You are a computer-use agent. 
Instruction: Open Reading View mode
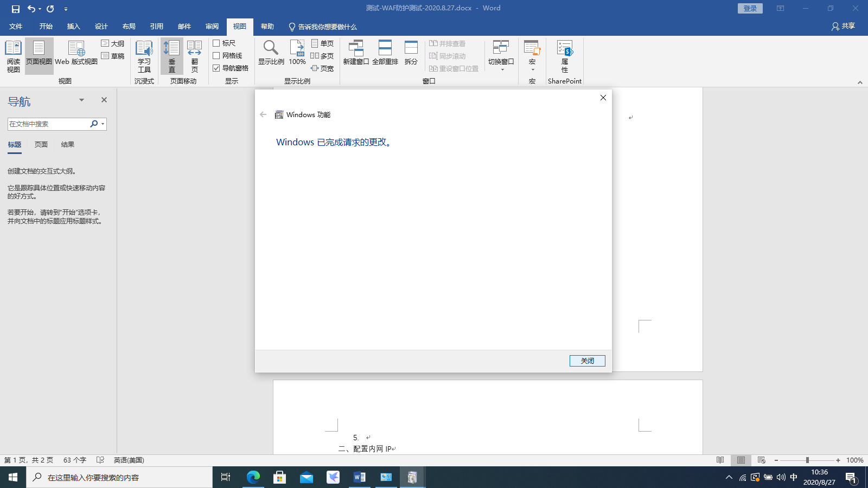point(14,56)
